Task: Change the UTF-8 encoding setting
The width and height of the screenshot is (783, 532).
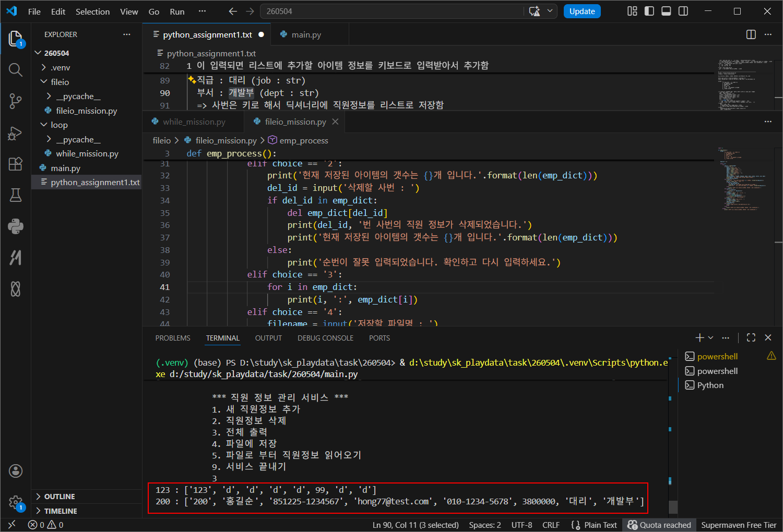Action: [521, 525]
